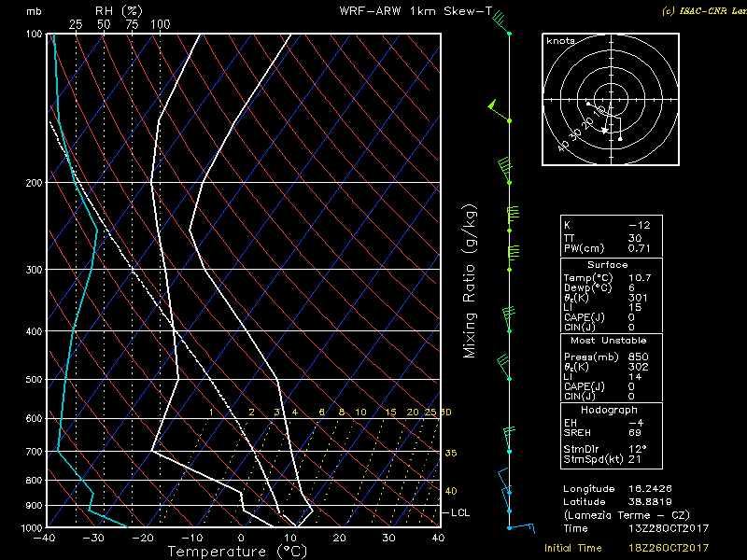Screen dimensions: 747x560
Task: Click the yellow "Initial Time" label
Action: (573, 548)
